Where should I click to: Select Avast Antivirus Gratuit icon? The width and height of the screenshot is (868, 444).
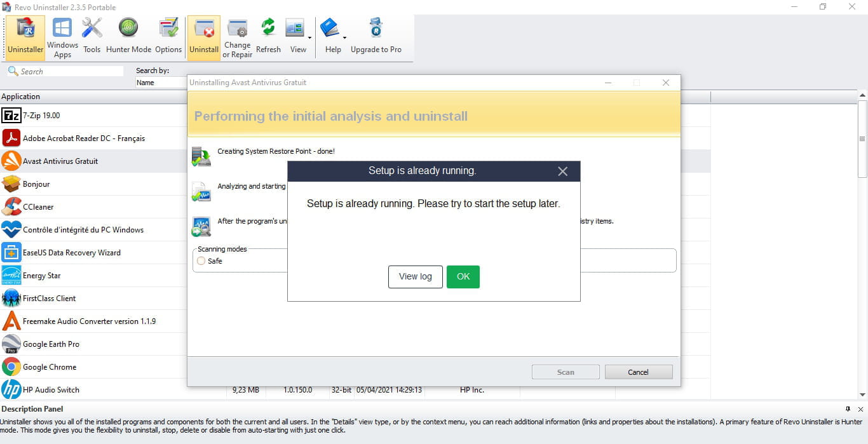point(11,161)
